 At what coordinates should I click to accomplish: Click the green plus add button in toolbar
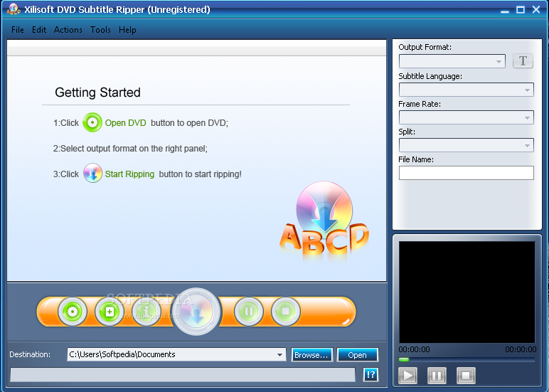(x=110, y=312)
